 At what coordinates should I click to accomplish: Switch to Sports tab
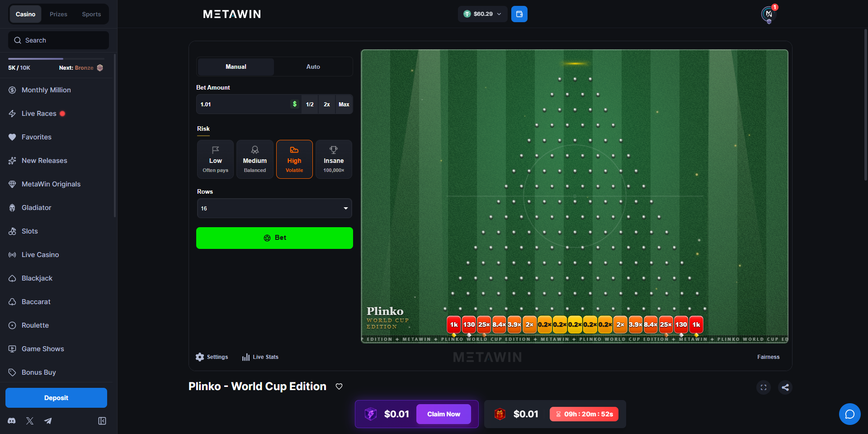pyautogui.click(x=91, y=14)
